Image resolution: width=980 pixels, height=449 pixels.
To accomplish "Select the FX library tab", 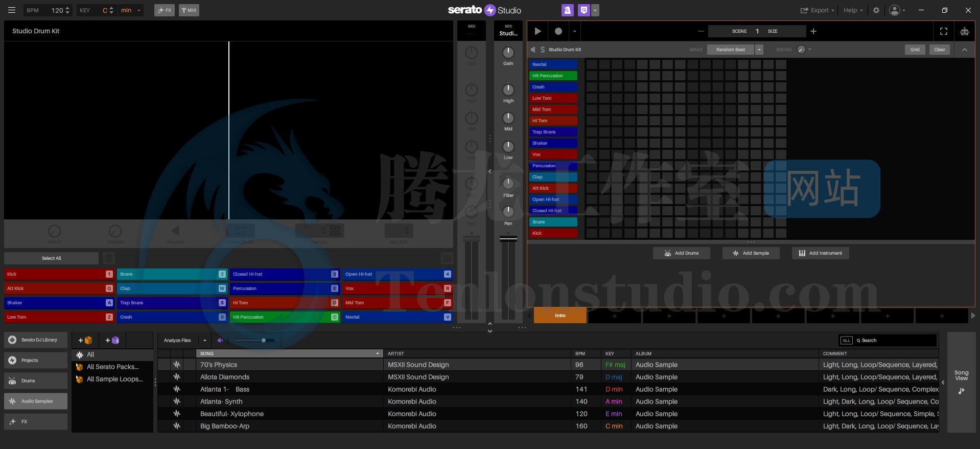I will pyautogui.click(x=36, y=422).
